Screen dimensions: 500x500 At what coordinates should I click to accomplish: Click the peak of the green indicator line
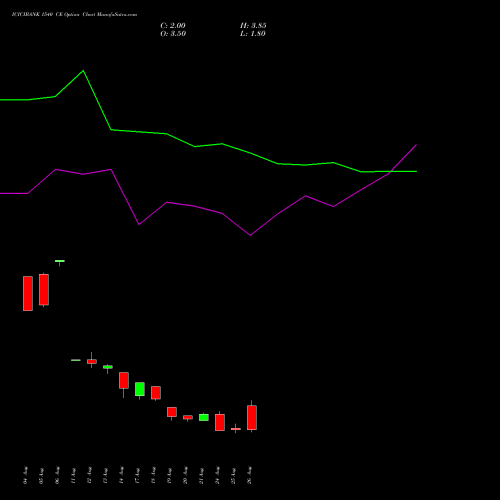83,71
